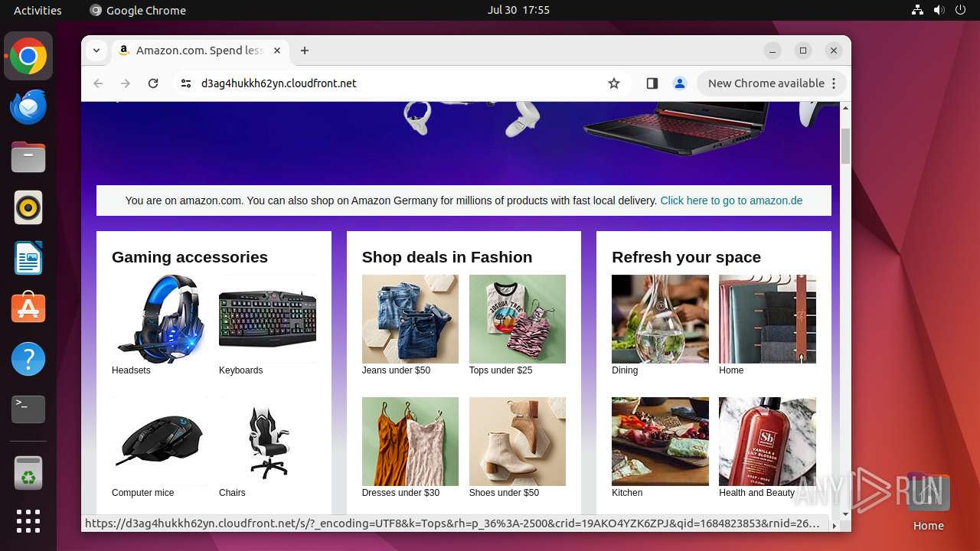980x551 pixels.
Task: Click the scrollbar up arrow
Action: (x=845, y=108)
